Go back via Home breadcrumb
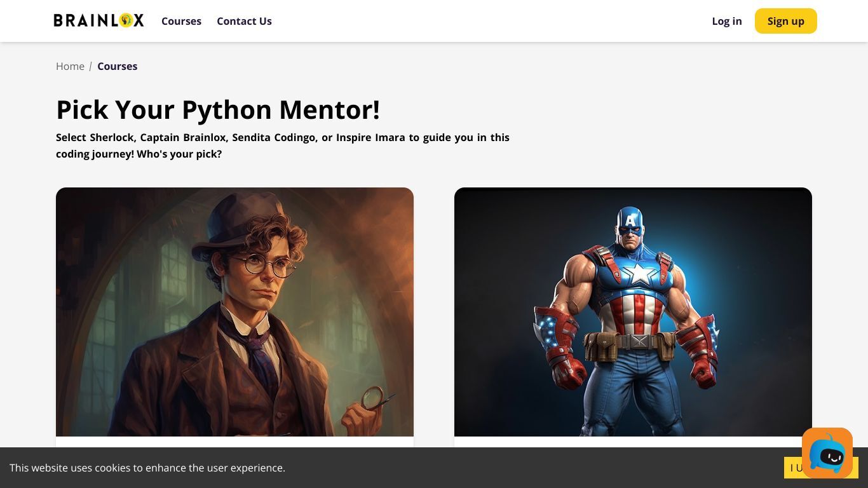The width and height of the screenshot is (868, 488). pyautogui.click(x=70, y=66)
